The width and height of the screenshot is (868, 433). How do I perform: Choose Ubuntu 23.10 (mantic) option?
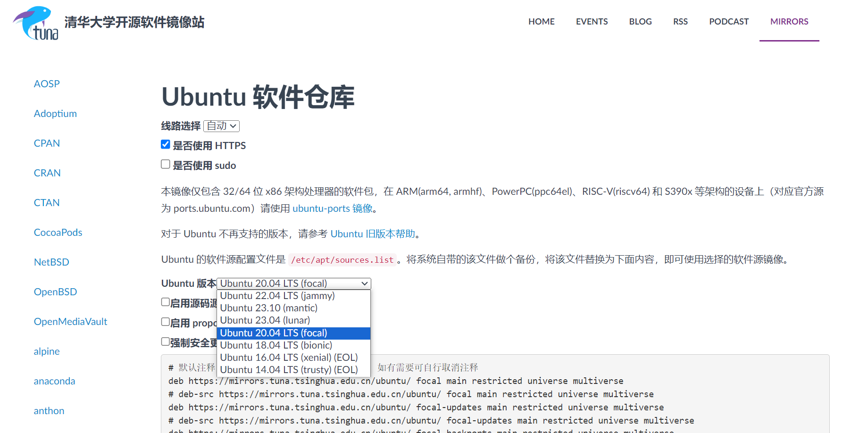coord(293,308)
